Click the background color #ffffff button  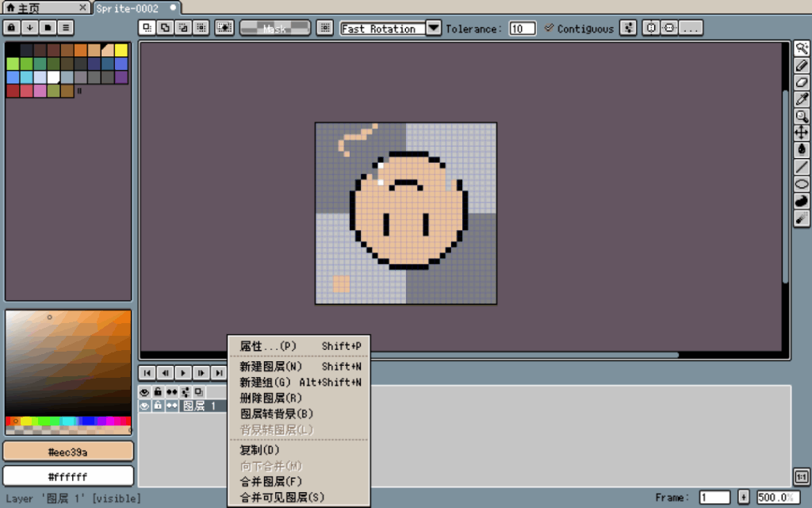68,476
